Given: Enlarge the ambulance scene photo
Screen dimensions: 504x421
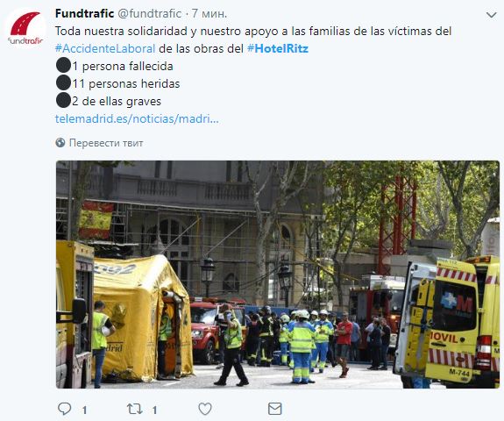Looking at the screenshot, I should coord(278,275).
